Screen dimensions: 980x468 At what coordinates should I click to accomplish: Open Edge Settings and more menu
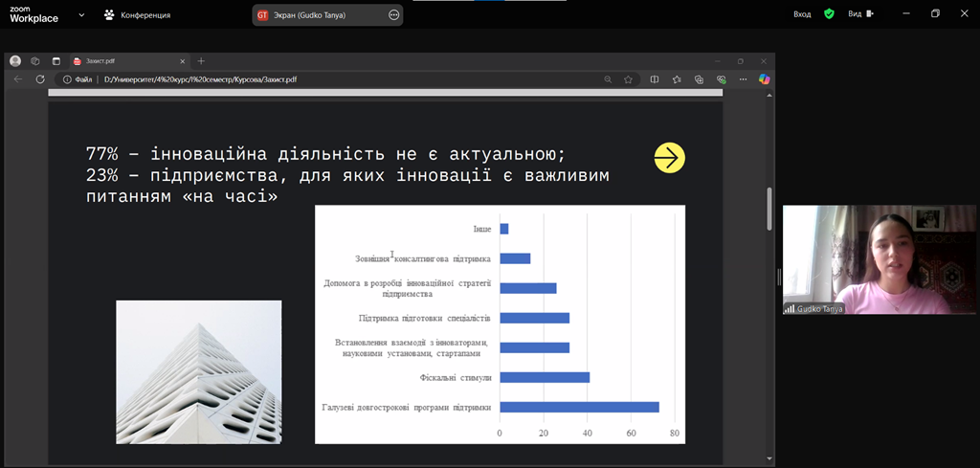click(743, 79)
